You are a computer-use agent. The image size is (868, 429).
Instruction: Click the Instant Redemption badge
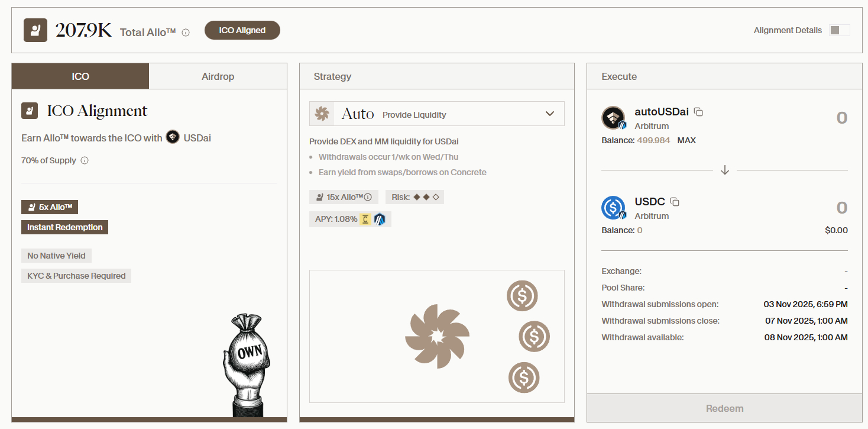pyautogui.click(x=65, y=227)
